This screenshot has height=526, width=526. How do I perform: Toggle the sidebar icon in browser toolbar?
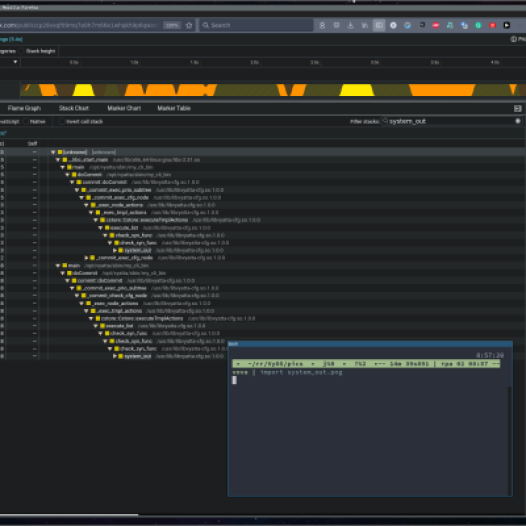click(379, 25)
